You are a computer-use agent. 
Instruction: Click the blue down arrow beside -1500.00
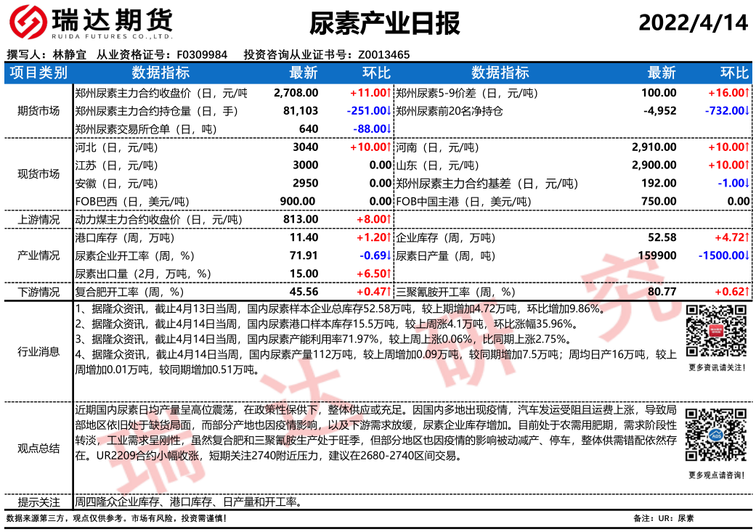(x=746, y=255)
